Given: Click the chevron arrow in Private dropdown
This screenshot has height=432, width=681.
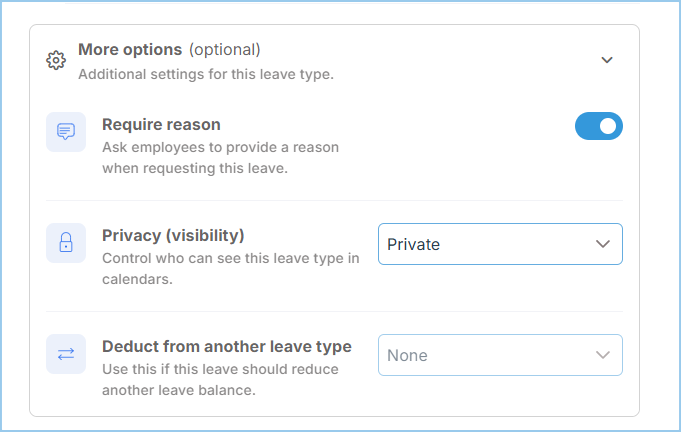Looking at the screenshot, I should pos(603,244).
